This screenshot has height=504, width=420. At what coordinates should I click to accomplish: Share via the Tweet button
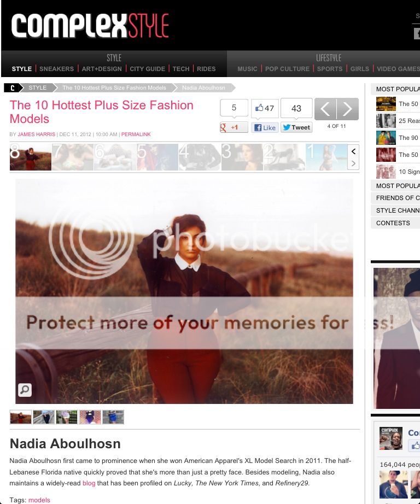tap(296, 127)
